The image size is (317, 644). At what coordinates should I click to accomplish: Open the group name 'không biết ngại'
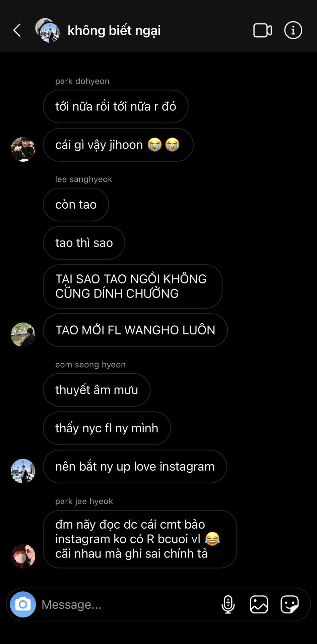coord(114,31)
